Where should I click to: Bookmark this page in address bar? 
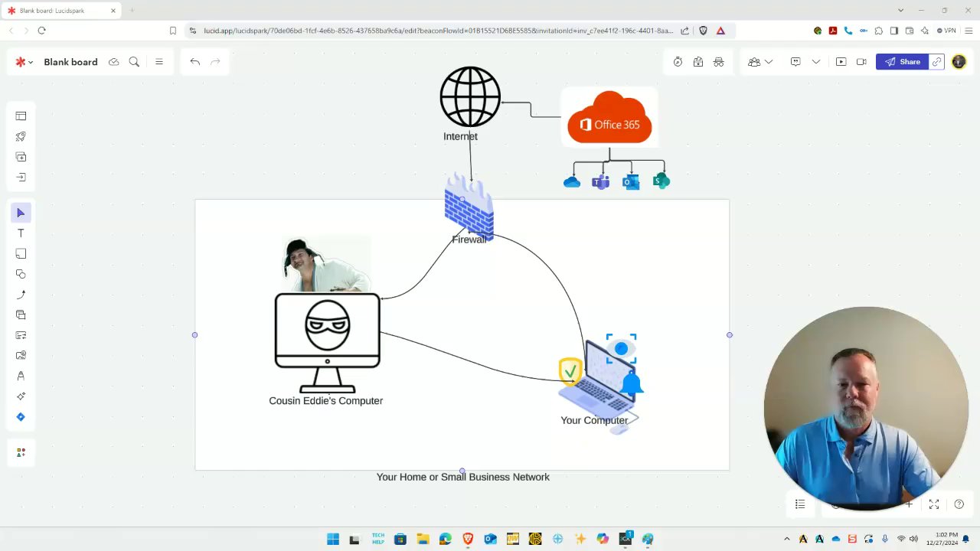(173, 31)
